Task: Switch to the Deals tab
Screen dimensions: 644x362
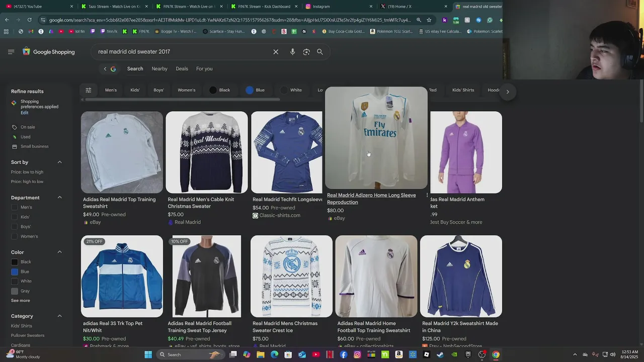Action: 182,69
